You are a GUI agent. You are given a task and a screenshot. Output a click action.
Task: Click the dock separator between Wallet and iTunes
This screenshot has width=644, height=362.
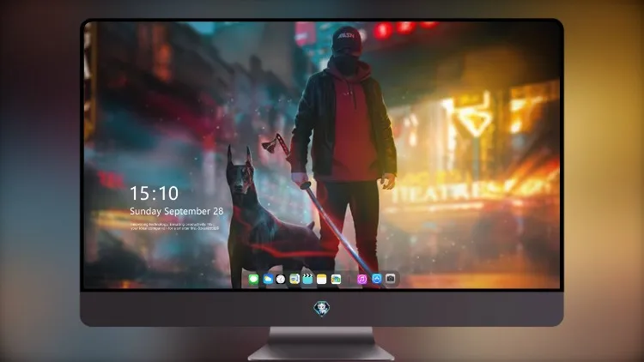click(x=349, y=280)
